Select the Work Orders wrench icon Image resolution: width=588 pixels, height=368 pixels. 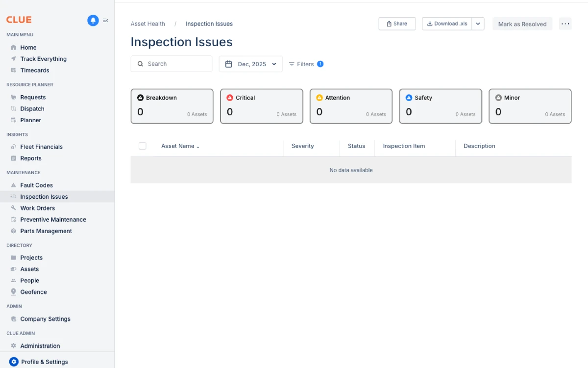14,208
